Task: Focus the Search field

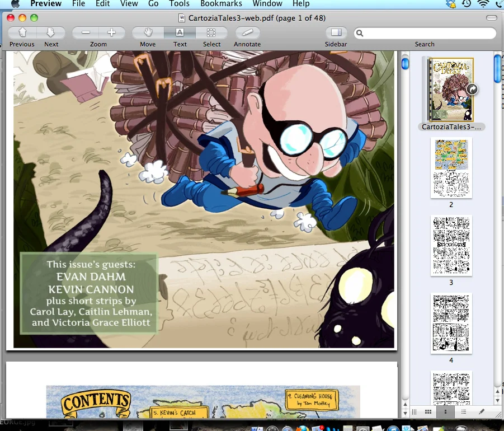Action: click(x=425, y=33)
